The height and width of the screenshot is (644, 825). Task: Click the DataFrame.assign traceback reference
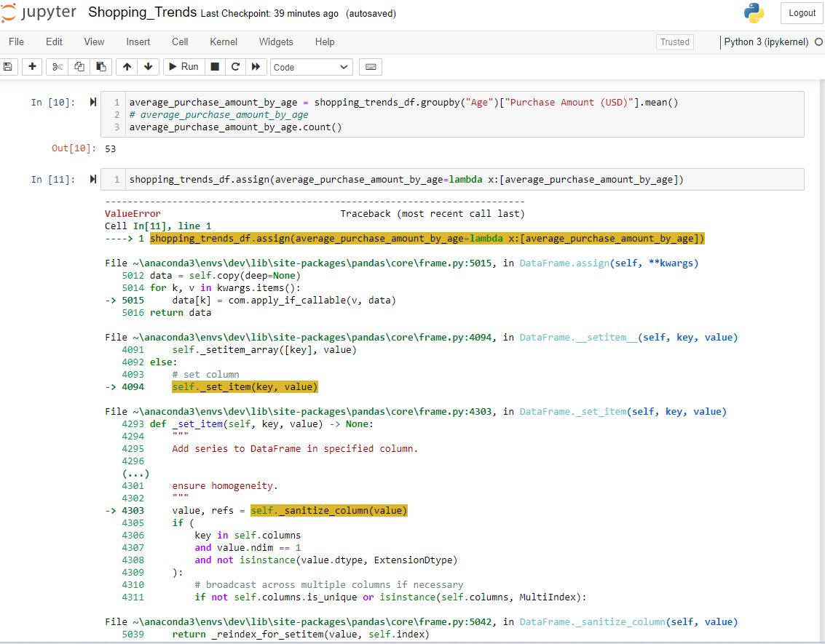tap(564, 263)
